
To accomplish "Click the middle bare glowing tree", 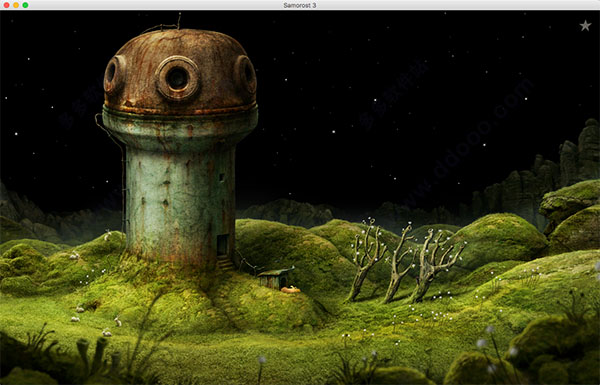I will pos(399,264).
